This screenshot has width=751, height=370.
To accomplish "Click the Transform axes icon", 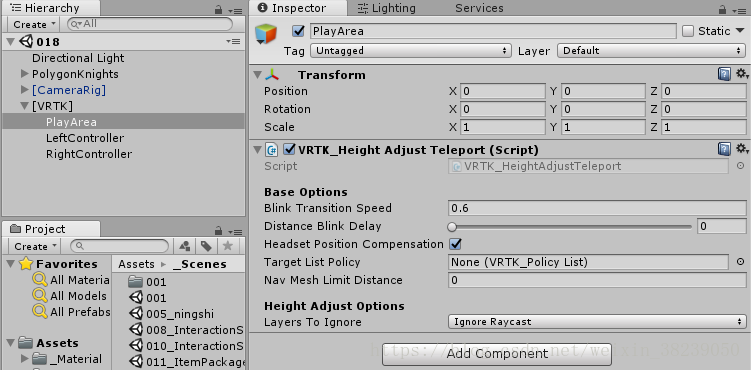I will pos(272,75).
